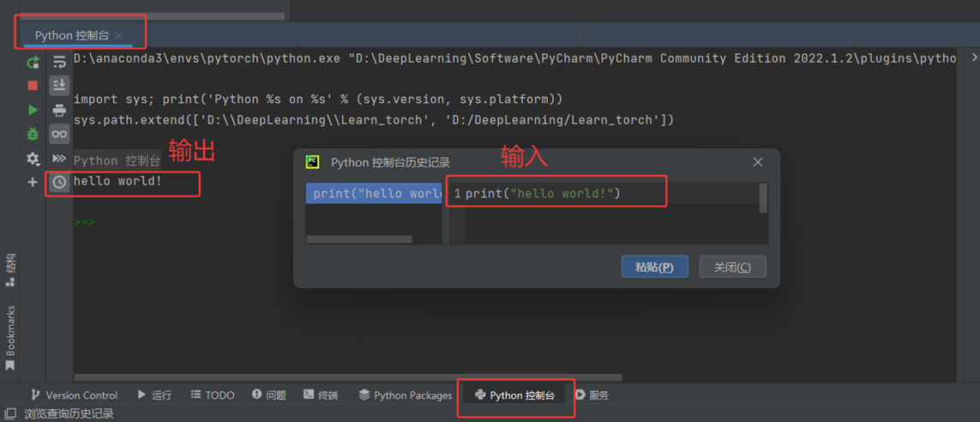
Task: Click 粘贴(P) paste button in dialog
Action: click(654, 267)
